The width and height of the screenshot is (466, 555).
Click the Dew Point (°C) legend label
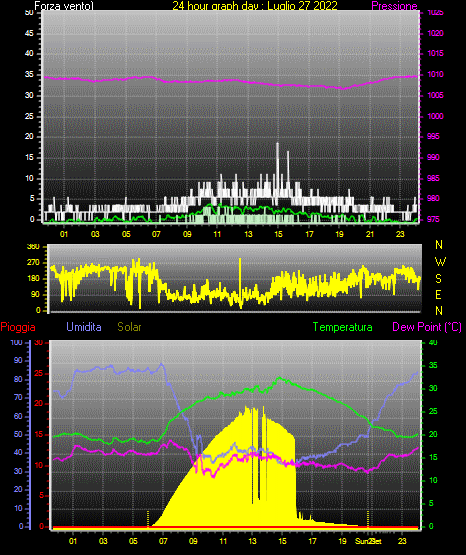427,327
